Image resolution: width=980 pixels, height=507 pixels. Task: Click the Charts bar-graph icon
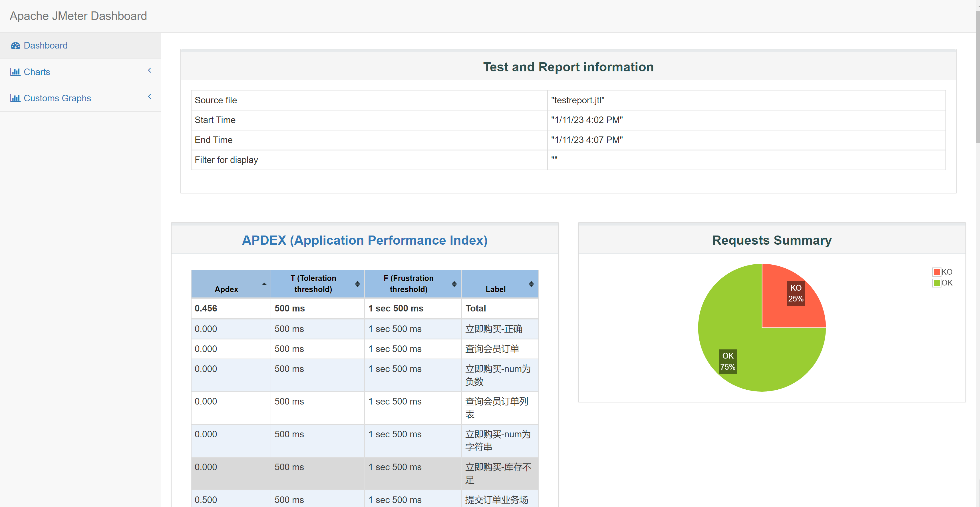(15, 72)
